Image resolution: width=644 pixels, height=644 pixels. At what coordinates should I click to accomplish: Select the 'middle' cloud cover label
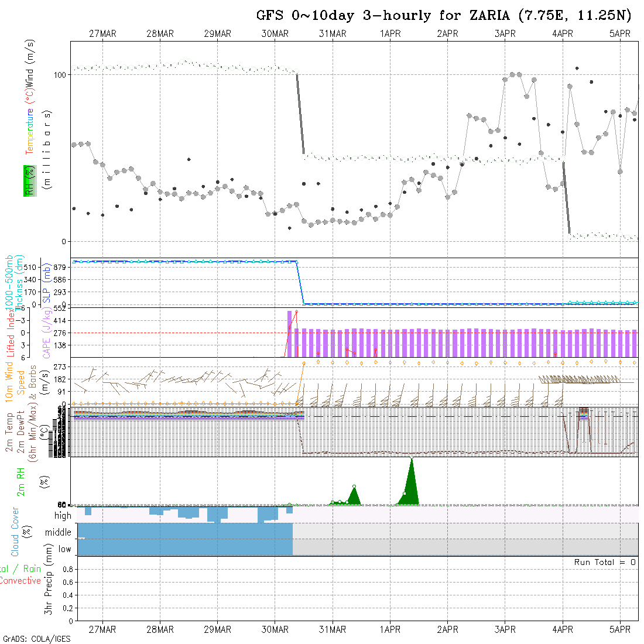click(59, 532)
